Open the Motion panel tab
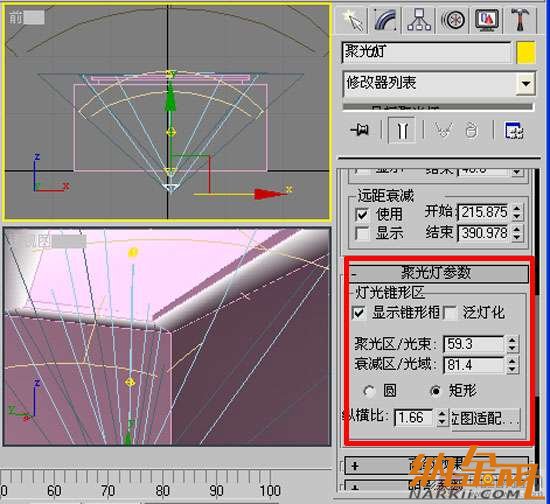 click(x=452, y=20)
